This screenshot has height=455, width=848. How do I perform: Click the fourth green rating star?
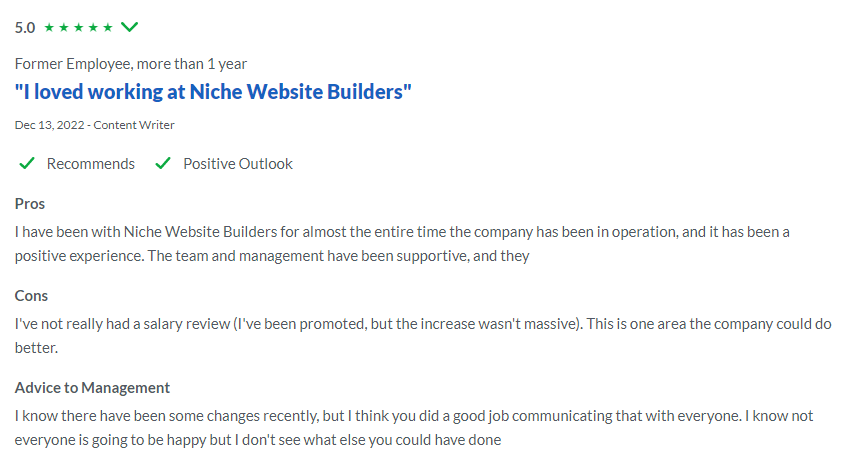(94, 27)
